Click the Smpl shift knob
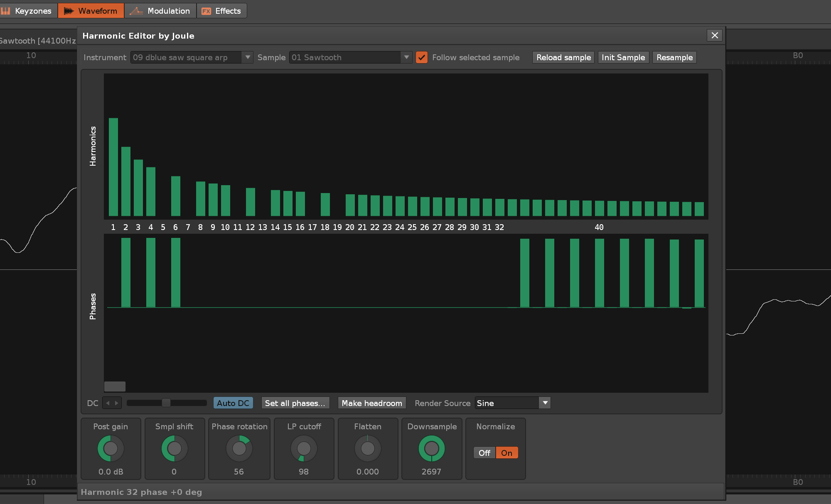 click(174, 448)
